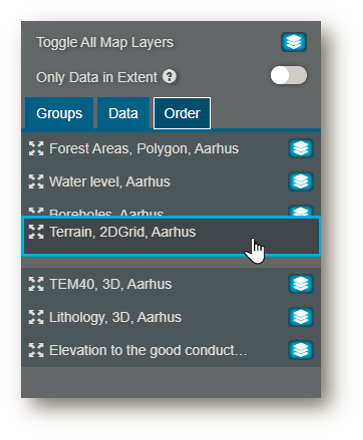Viewport: 363px width, 440px height.
Task: Toggle visibility of TEM40 3D layer
Action: tap(301, 284)
